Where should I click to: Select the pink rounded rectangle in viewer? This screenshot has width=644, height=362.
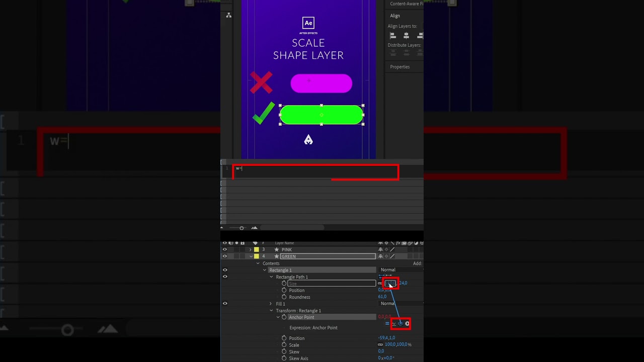pos(321,83)
